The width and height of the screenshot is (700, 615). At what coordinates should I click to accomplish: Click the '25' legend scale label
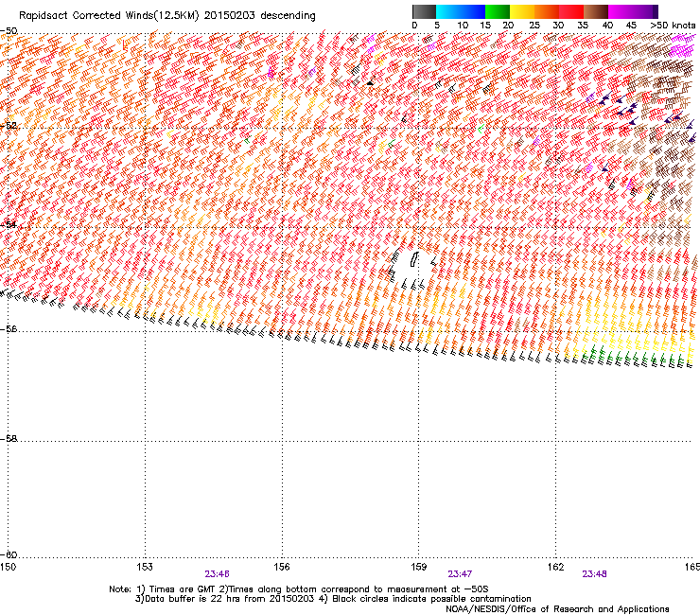tap(534, 25)
